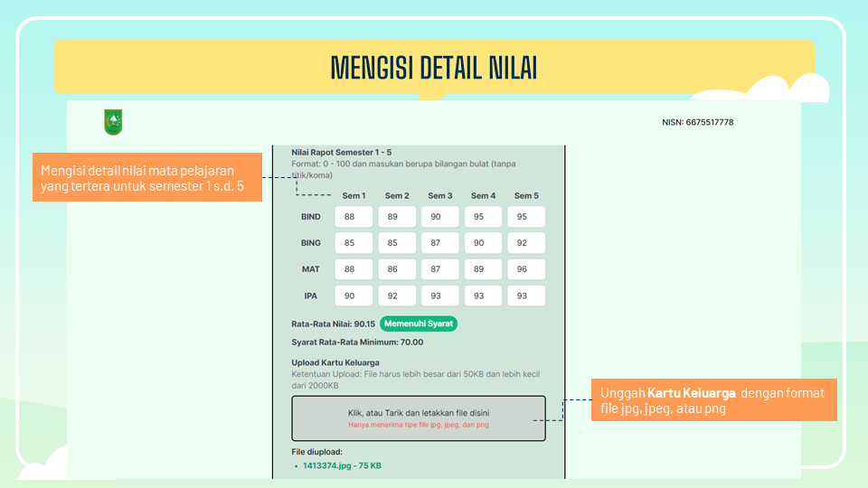
Task: Select the BIND Sem 3 score field
Action: 440,217
